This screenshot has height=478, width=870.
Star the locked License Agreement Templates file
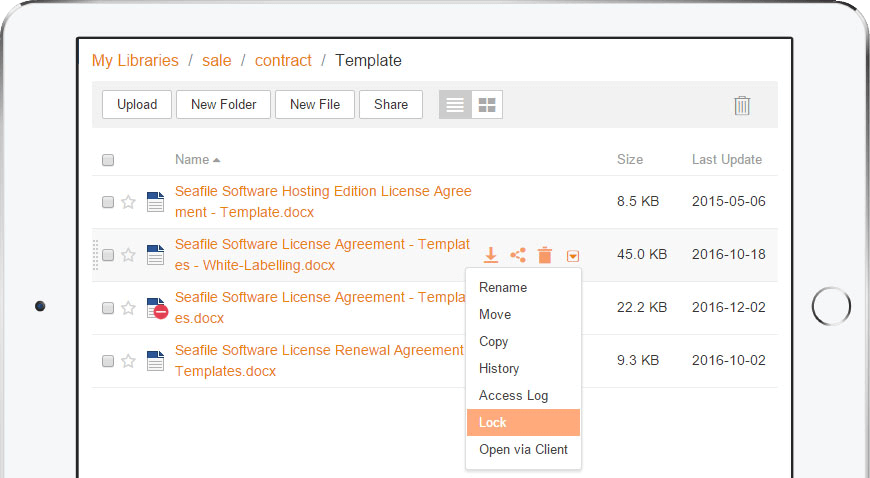(x=128, y=308)
